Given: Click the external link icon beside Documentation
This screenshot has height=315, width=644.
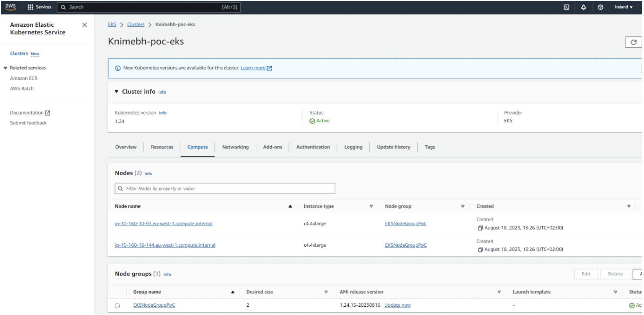Looking at the screenshot, I should tap(48, 113).
